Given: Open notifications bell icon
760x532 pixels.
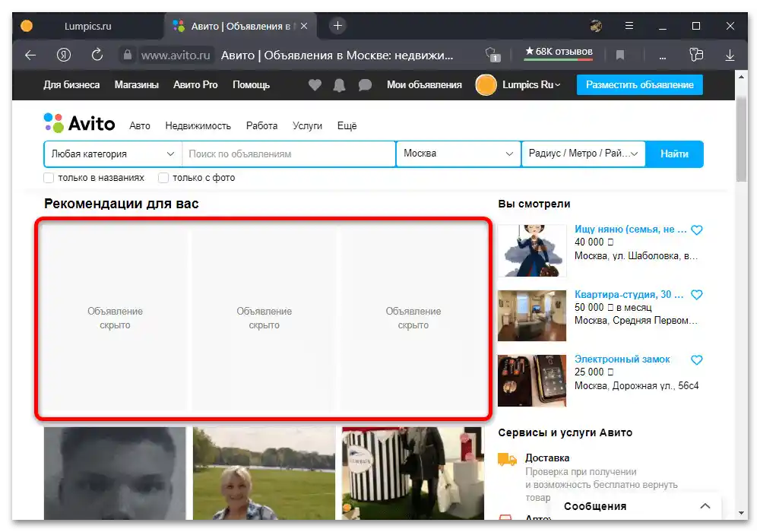Looking at the screenshot, I should 339,85.
